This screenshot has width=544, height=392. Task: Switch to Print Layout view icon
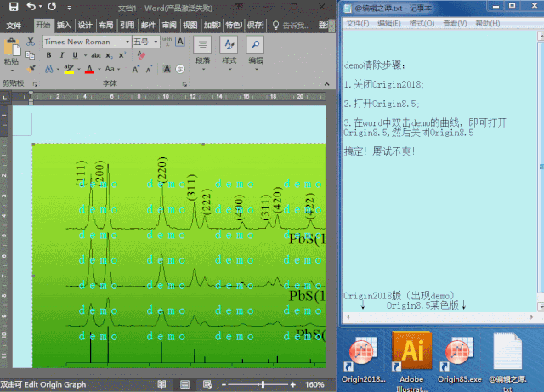184,384
